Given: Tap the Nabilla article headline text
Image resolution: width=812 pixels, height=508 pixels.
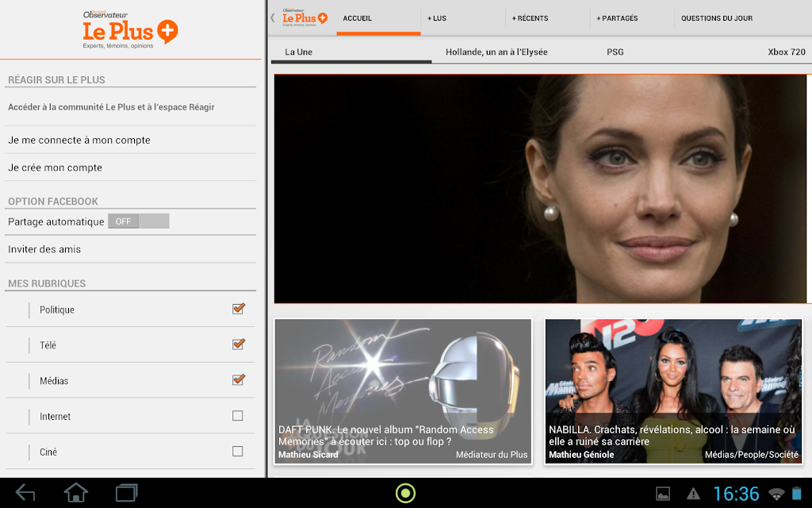Looking at the screenshot, I should [672, 436].
